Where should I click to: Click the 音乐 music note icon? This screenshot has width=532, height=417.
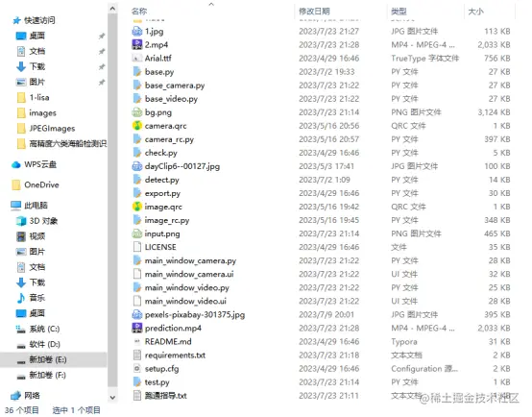[21, 298]
